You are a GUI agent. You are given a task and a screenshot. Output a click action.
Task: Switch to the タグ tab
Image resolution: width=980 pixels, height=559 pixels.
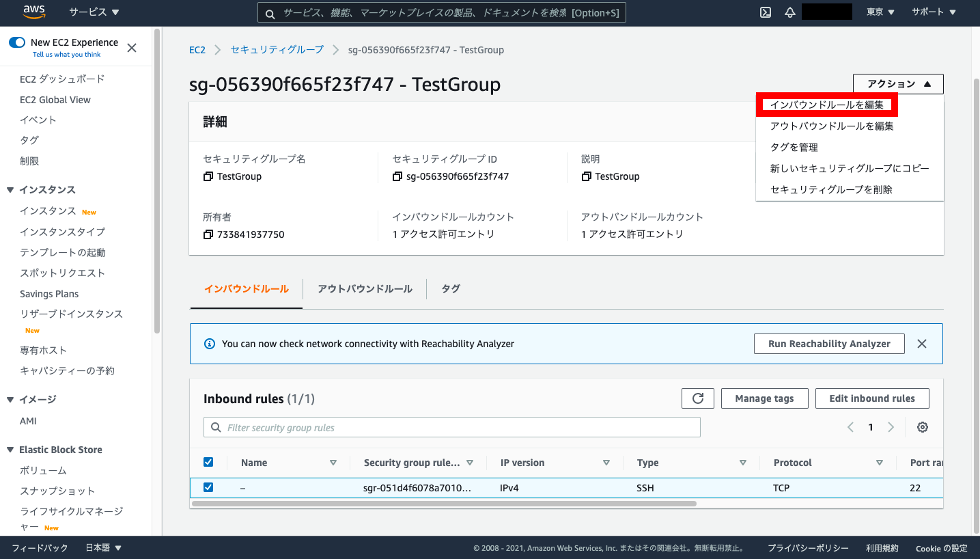pyautogui.click(x=451, y=288)
